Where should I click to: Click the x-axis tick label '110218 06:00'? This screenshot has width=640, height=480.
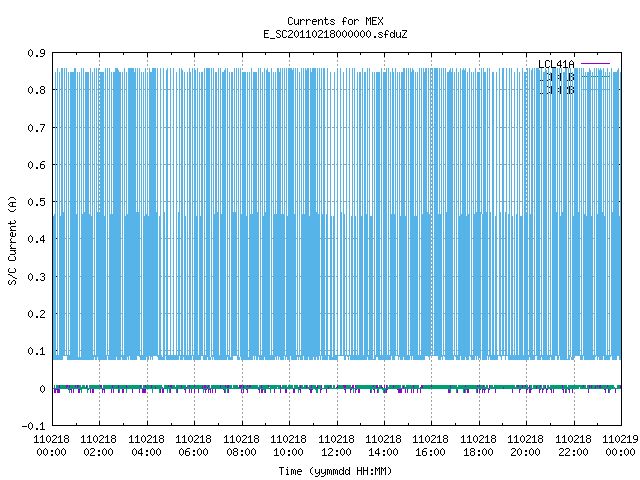point(193,446)
